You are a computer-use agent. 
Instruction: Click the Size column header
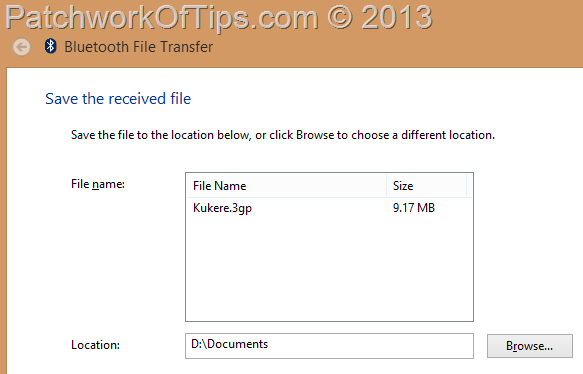point(426,186)
